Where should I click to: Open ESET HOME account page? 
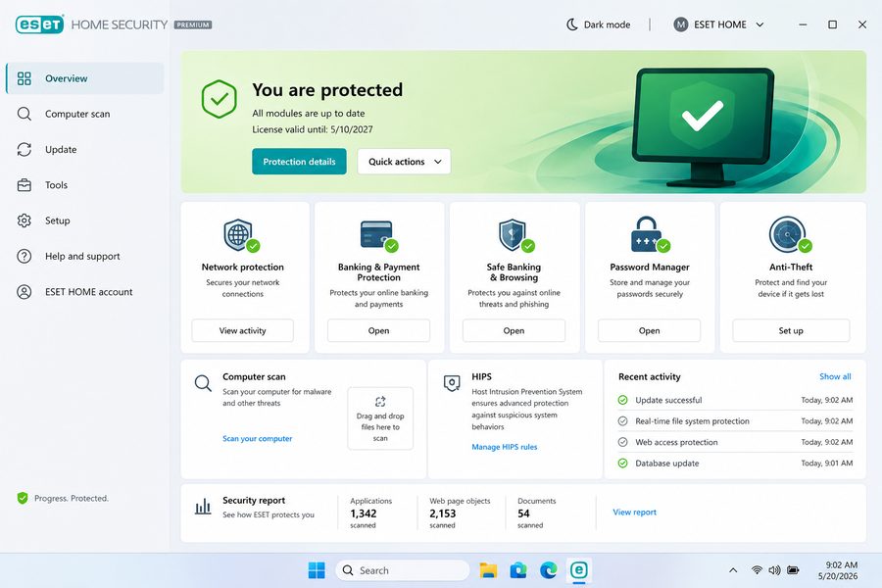(85, 291)
